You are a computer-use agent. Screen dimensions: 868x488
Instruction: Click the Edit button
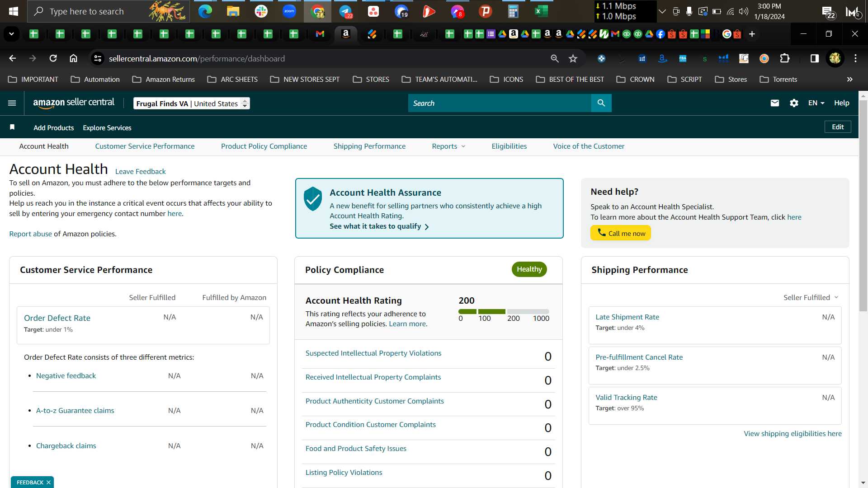coord(838,127)
